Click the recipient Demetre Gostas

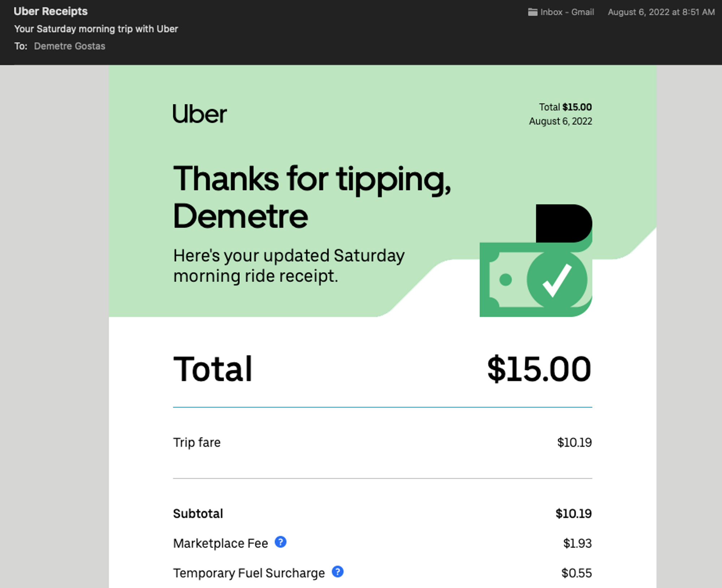tap(70, 46)
